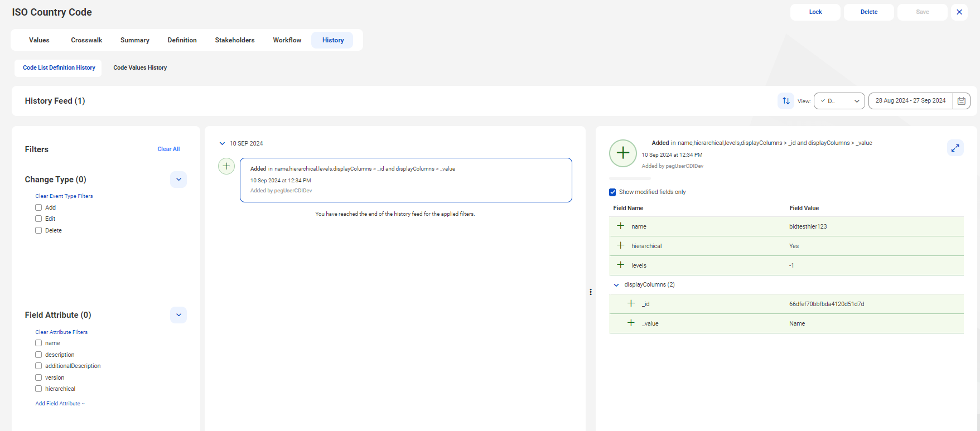Open the Crosswalk tab

(x=86, y=40)
